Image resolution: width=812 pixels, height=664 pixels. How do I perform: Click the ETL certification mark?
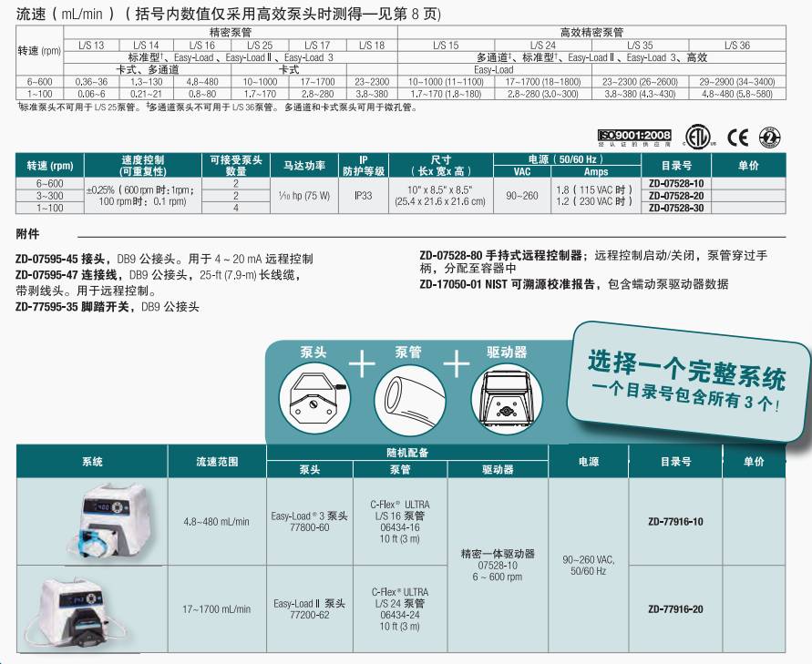point(698,137)
